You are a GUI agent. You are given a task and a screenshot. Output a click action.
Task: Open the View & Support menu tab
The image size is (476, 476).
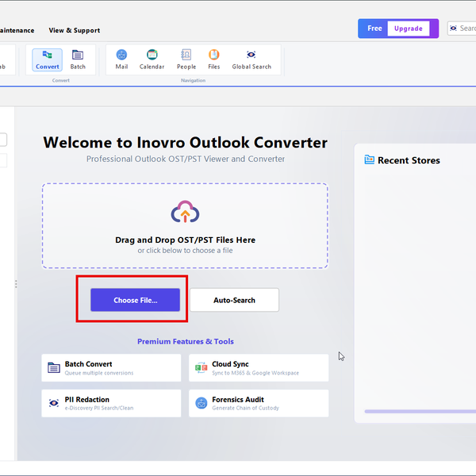75,30
